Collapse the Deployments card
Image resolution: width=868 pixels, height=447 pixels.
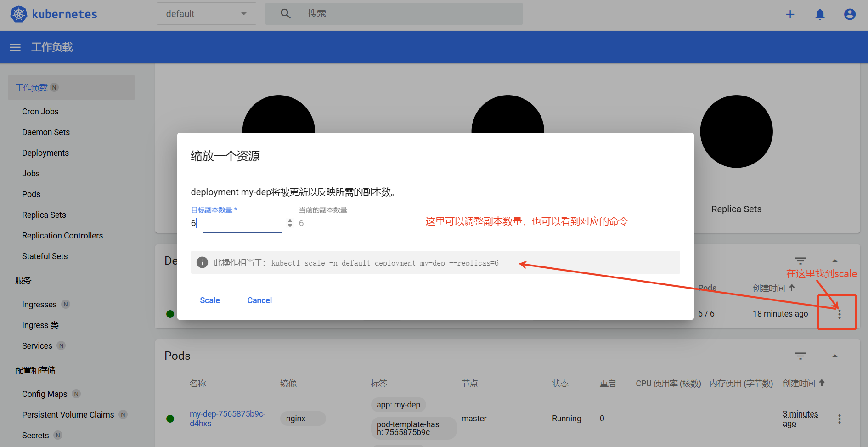[x=835, y=261]
